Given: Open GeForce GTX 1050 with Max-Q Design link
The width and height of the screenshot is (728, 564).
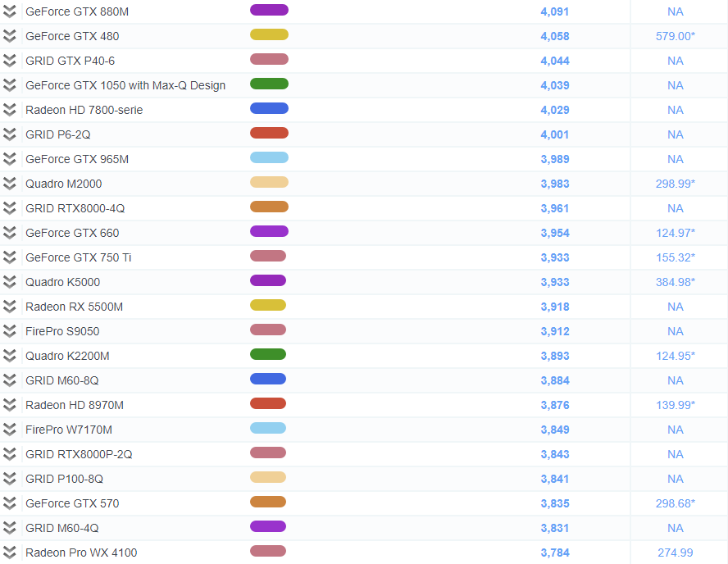Looking at the screenshot, I should (125, 85).
